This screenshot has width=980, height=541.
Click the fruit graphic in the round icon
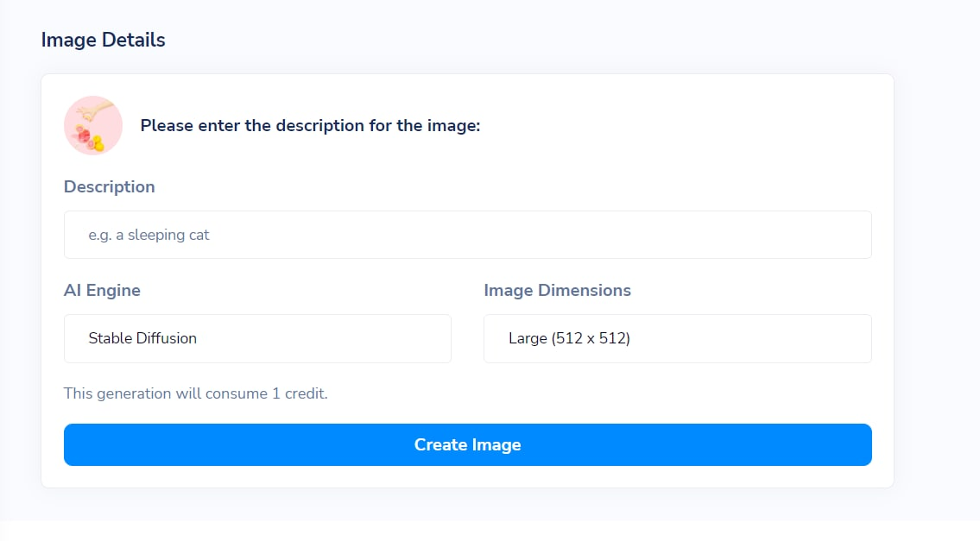pyautogui.click(x=90, y=139)
